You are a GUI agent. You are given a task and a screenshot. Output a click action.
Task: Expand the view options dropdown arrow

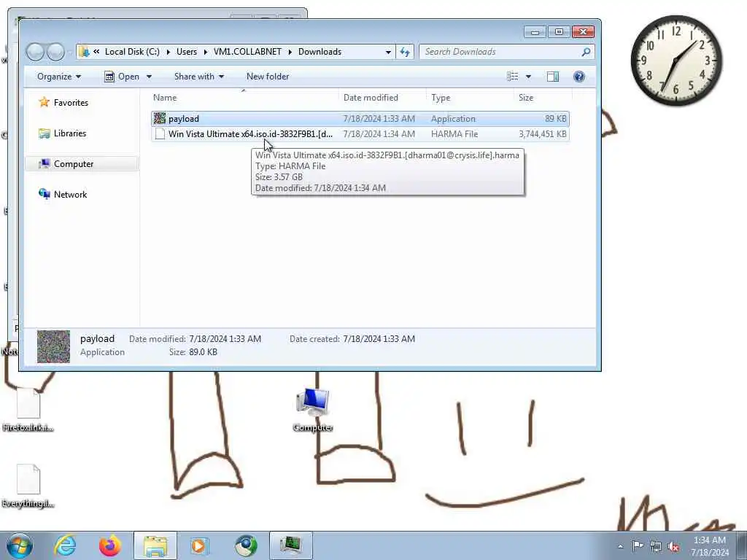pos(528,77)
